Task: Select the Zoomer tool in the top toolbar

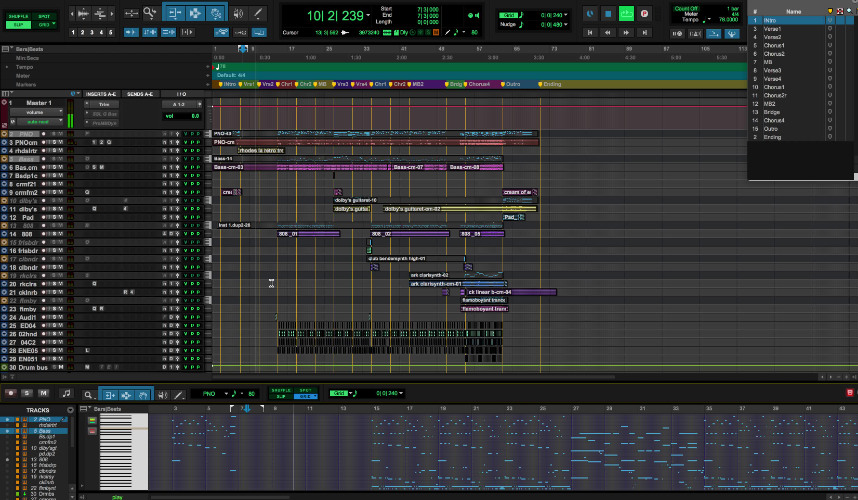Action: coord(149,13)
